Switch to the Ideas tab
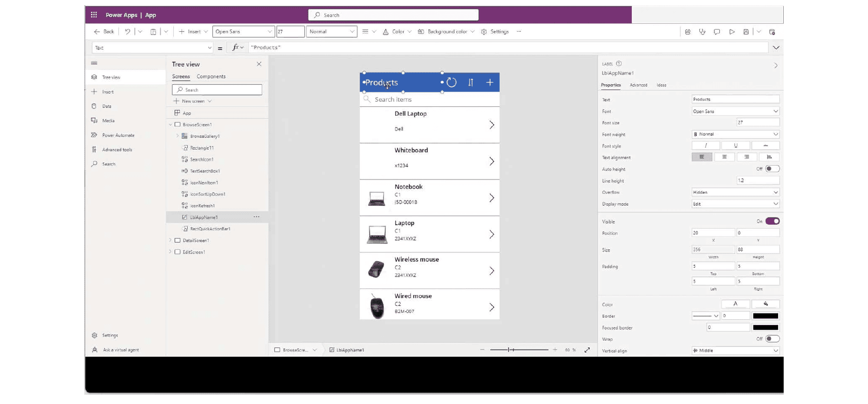Viewport: 868px width, 404px height. pyautogui.click(x=661, y=85)
